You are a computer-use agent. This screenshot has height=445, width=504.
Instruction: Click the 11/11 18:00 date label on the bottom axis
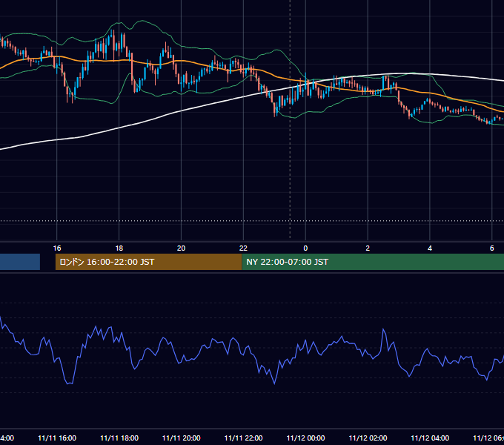click(x=119, y=438)
